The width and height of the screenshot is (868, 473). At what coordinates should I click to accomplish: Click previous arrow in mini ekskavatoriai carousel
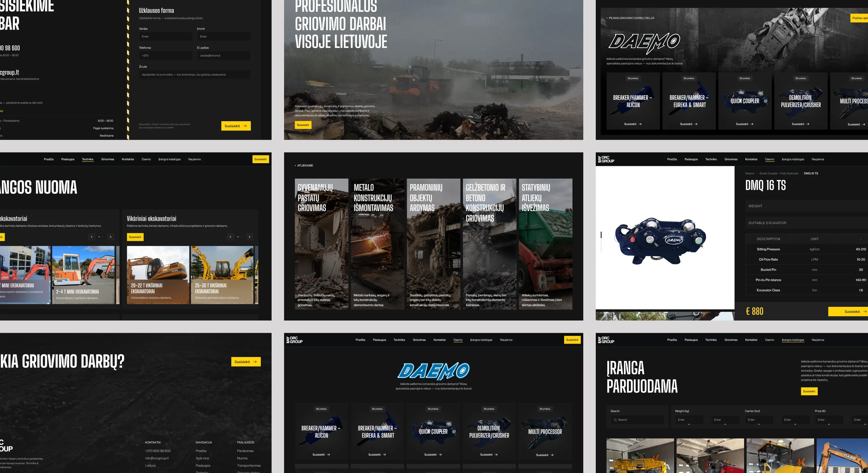click(92, 237)
